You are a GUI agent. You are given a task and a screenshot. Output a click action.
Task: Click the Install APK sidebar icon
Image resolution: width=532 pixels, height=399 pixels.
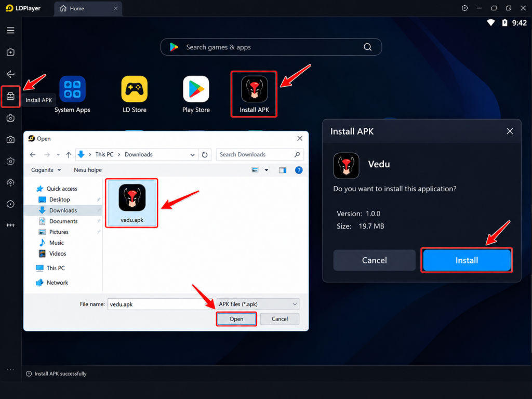[x=10, y=96]
